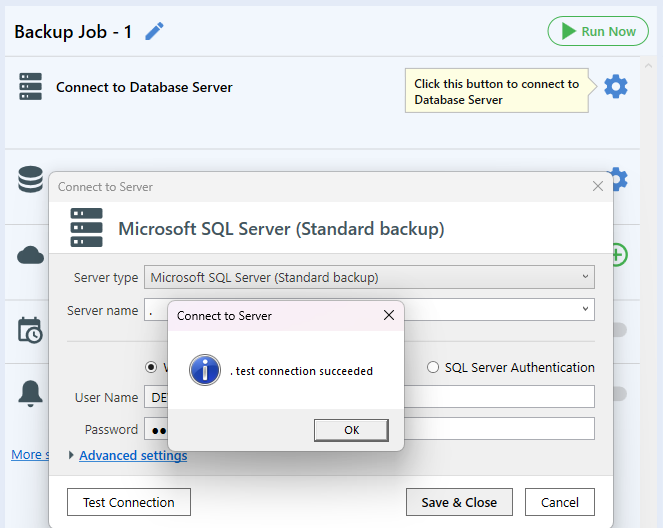Viewport: 663px width, 528px height.
Task: Toggle the notifications switch at right edge
Action: click(x=620, y=394)
